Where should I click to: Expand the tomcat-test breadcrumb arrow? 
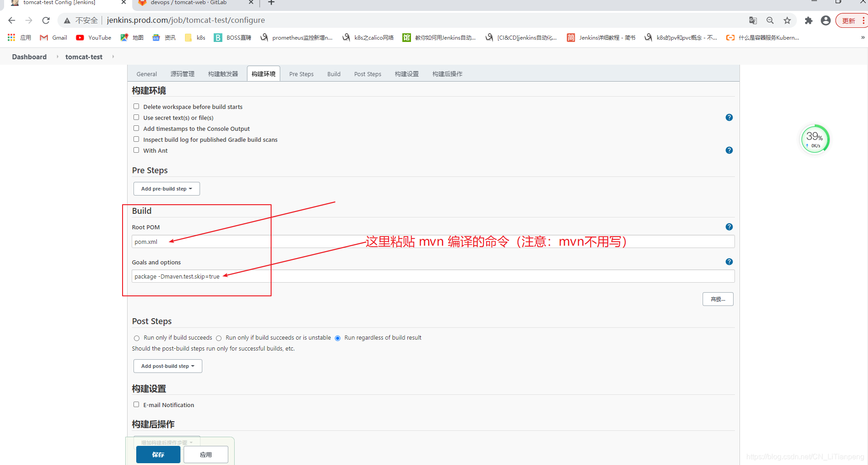(113, 57)
